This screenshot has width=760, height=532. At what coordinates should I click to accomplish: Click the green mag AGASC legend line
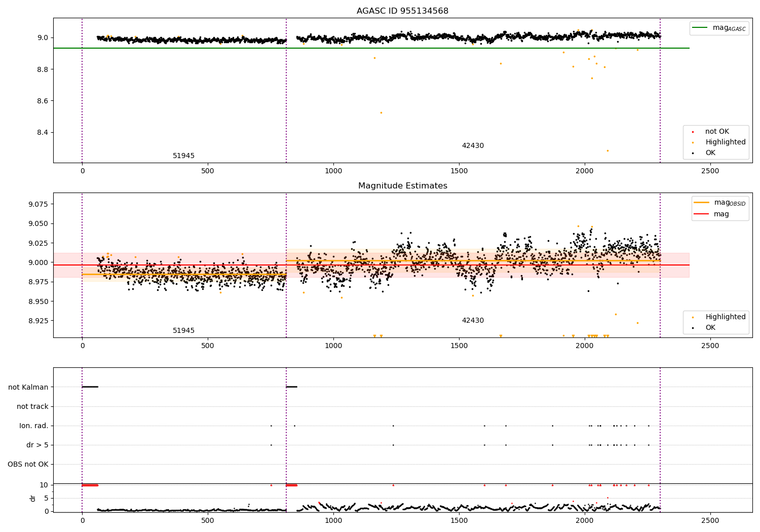700,28
